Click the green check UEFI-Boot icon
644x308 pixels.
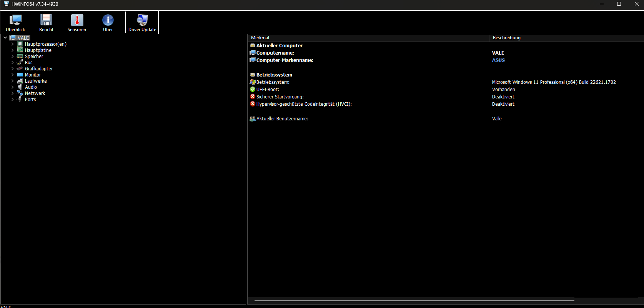(253, 89)
